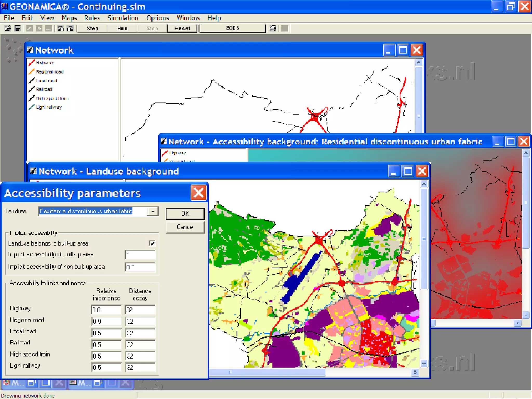Click the Railroad legend line icon
Image resolution: width=532 pixels, height=399 pixels.
(x=32, y=89)
